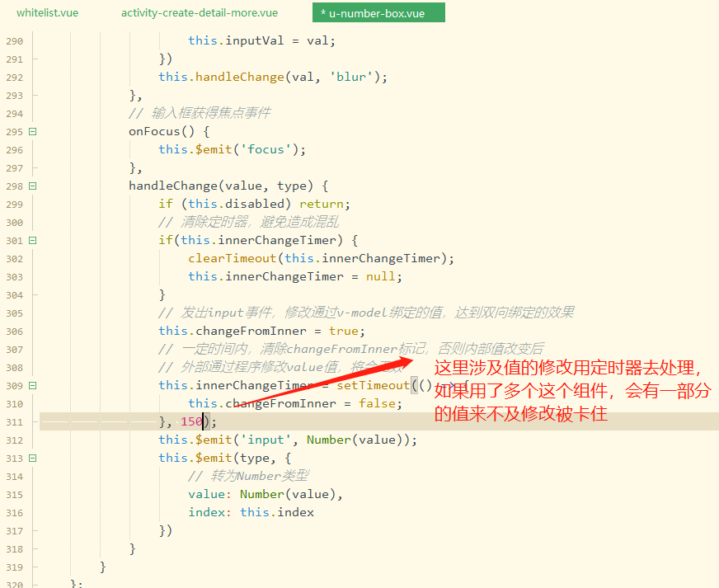Click the v-model comment on line 305

[366, 313]
